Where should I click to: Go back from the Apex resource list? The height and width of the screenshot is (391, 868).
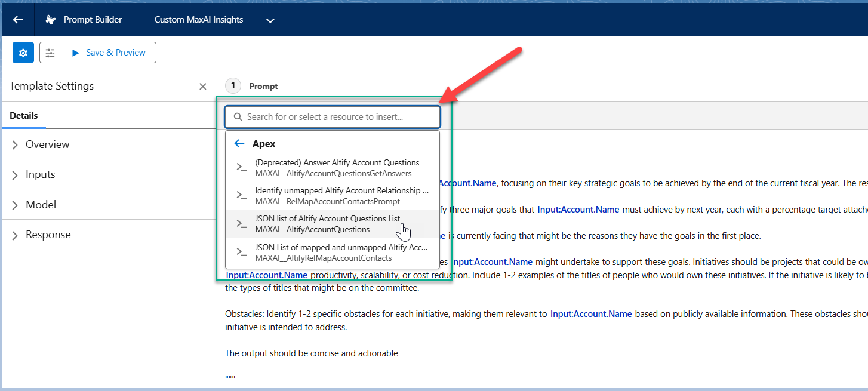pyautogui.click(x=239, y=143)
